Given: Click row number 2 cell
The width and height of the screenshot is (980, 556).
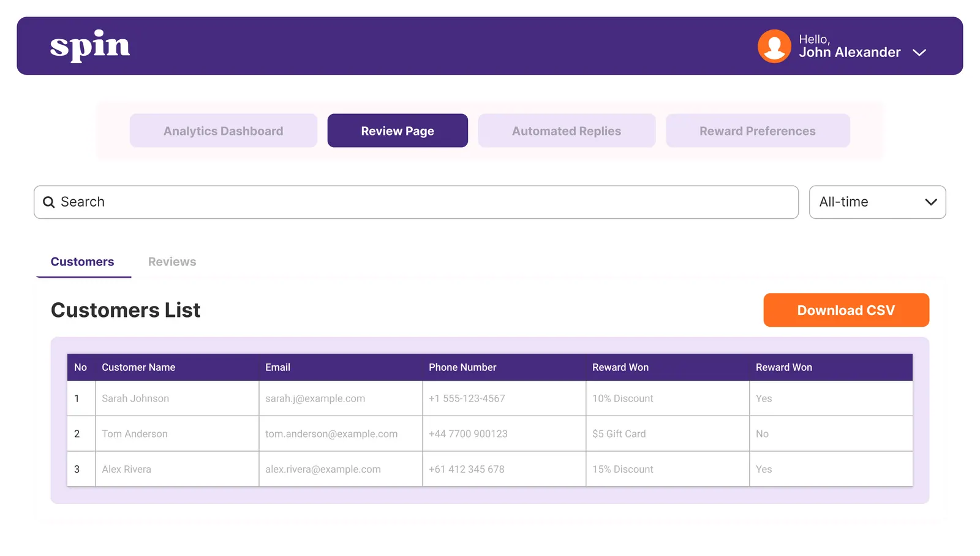Looking at the screenshot, I should [81, 434].
